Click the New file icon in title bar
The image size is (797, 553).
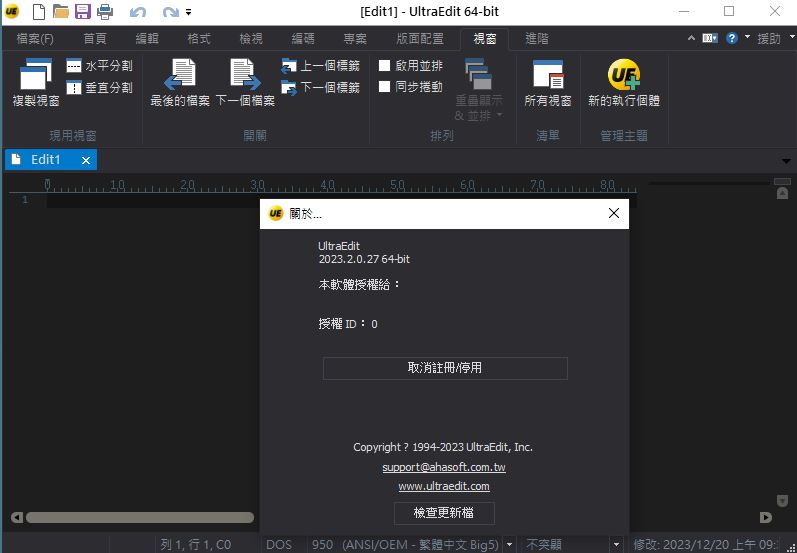pyautogui.click(x=39, y=11)
